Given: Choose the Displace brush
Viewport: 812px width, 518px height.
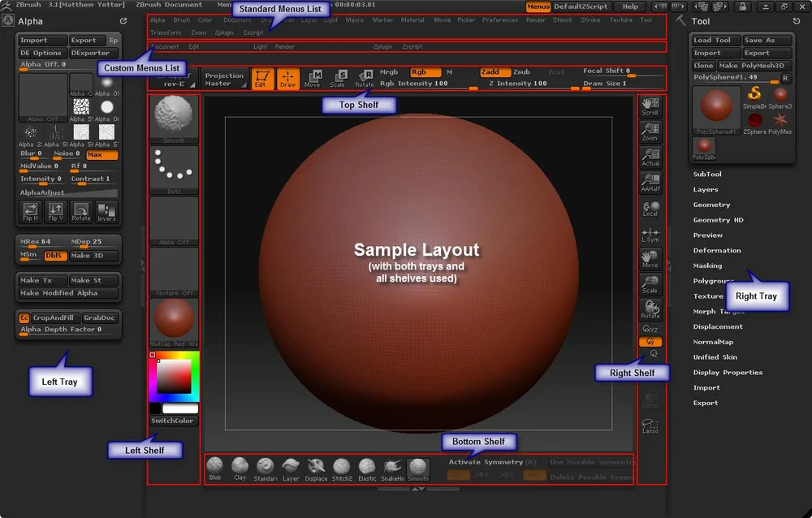Looking at the screenshot, I should (316, 468).
